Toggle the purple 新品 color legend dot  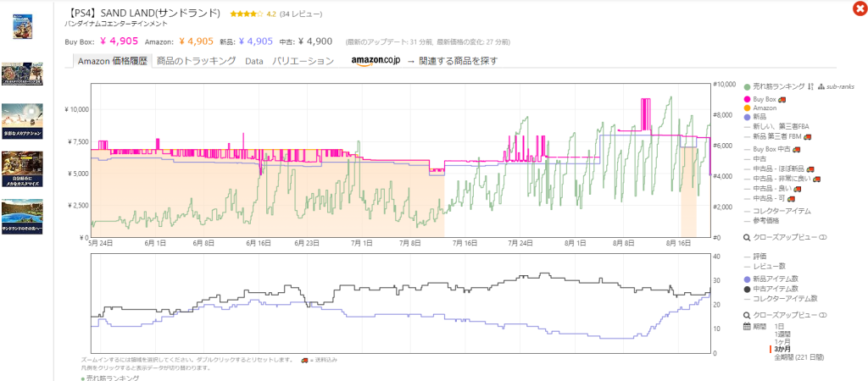[747, 117]
